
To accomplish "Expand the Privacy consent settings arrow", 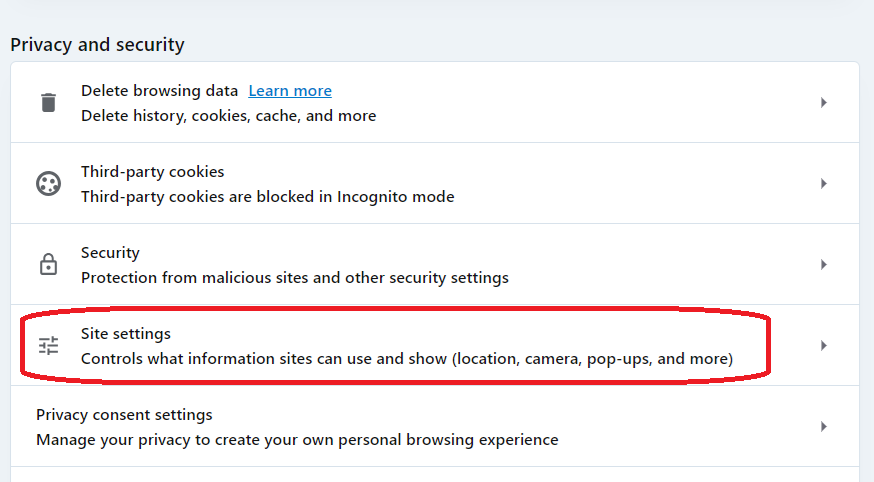I will [x=823, y=427].
